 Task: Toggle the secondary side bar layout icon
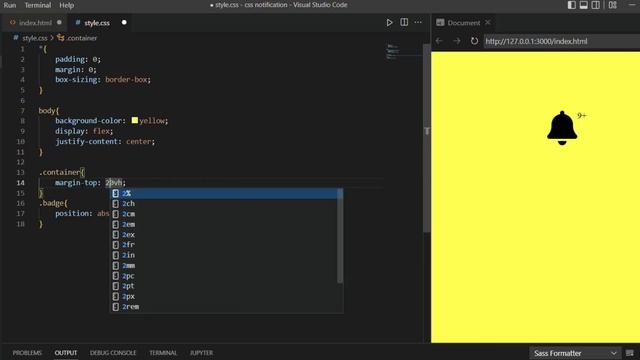click(596, 5)
